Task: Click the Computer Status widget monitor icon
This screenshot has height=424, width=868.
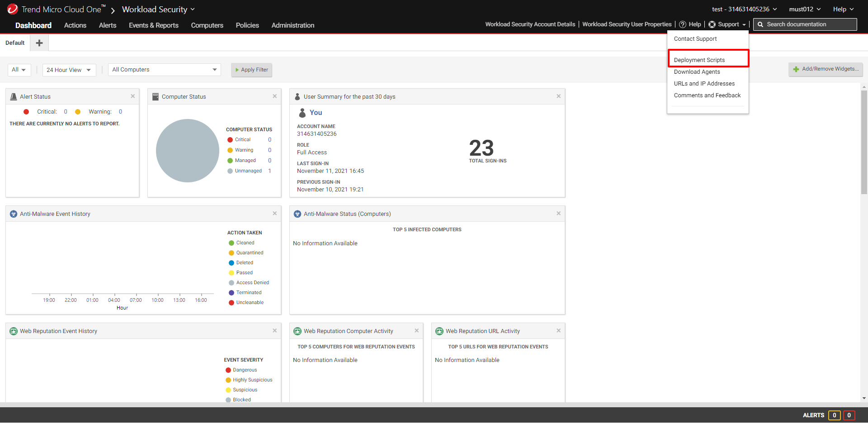Action: [x=155, y=96]
